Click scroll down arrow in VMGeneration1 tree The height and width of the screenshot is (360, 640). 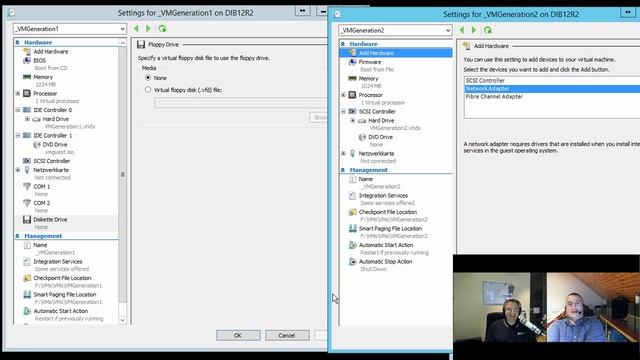(122, 320)
